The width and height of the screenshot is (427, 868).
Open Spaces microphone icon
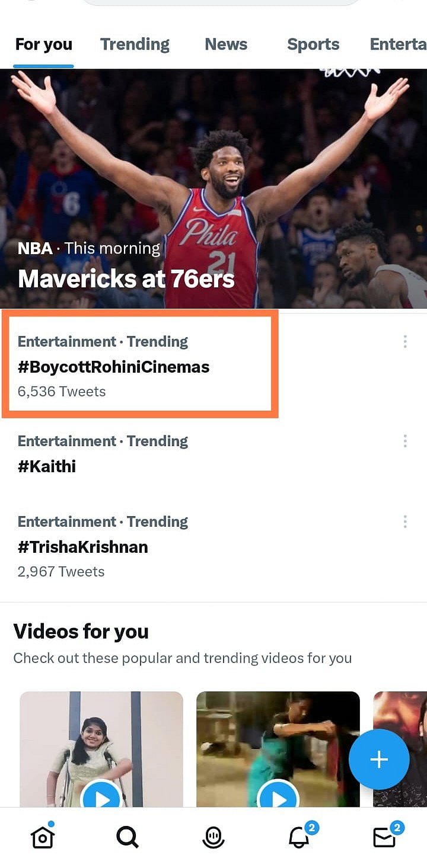pyautogui.click(x=213, y=837)
